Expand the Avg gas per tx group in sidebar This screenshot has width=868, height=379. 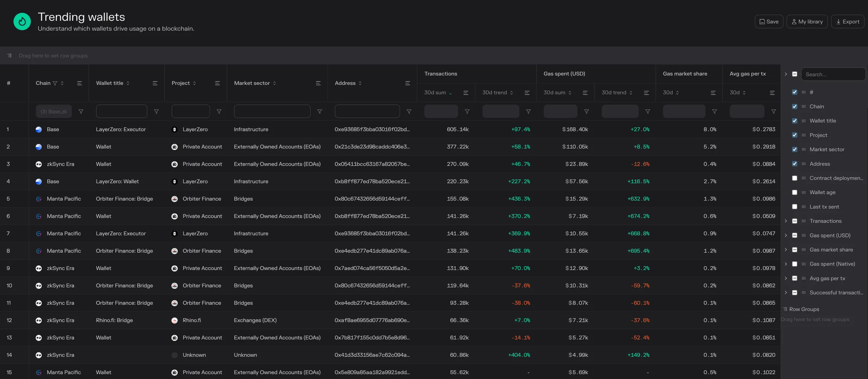point(786,279)
